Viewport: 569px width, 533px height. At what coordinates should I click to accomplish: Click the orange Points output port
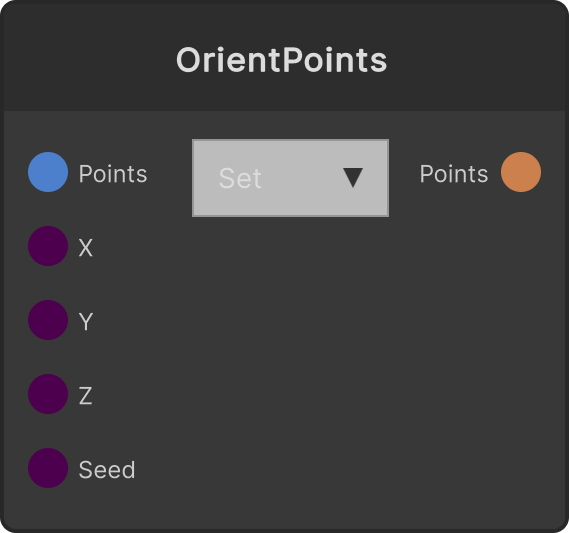pyautogui.click(x=521, y=172)
